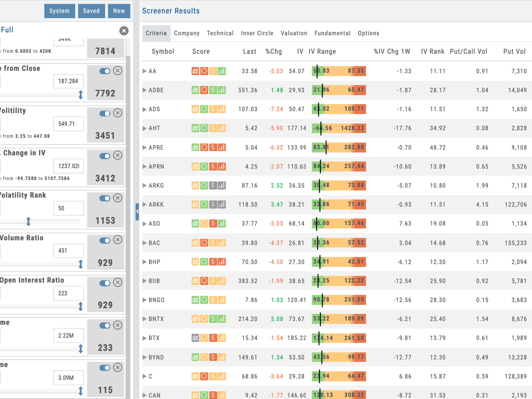Remove the filter showing 115 results
This screenshot has width=532, height=399.
(118, 368)
